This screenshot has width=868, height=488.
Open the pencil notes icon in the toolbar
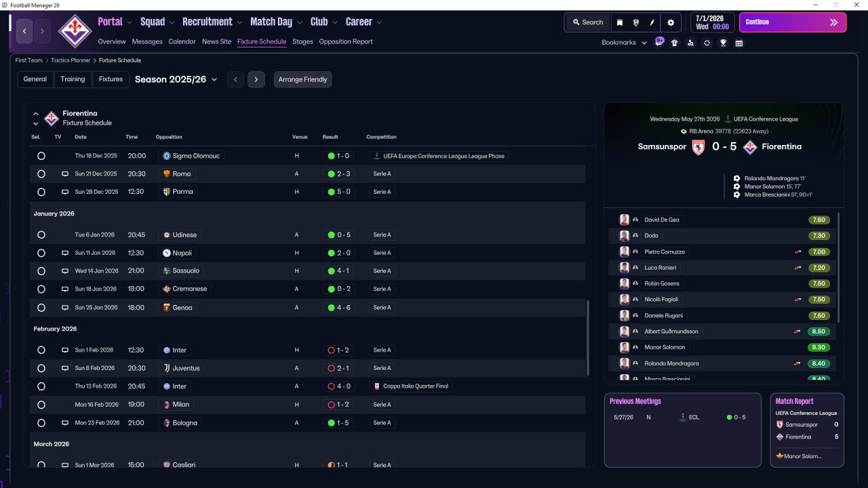(x=652, y=22)
